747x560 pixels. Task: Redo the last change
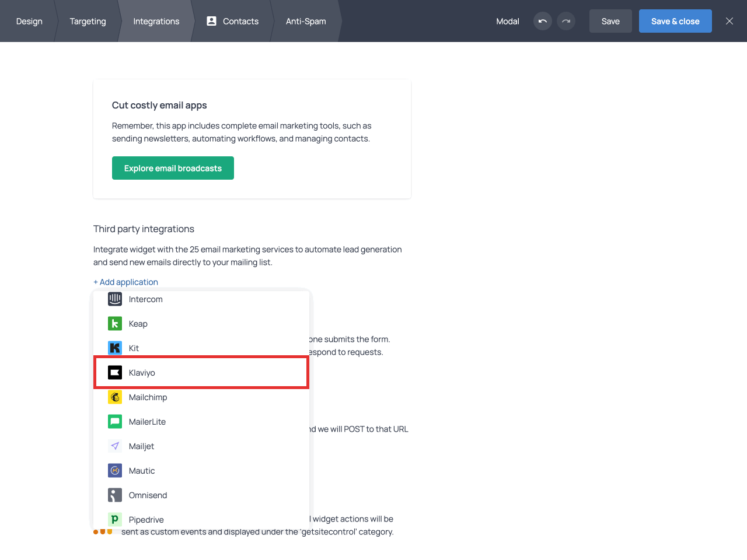[566, 22]
